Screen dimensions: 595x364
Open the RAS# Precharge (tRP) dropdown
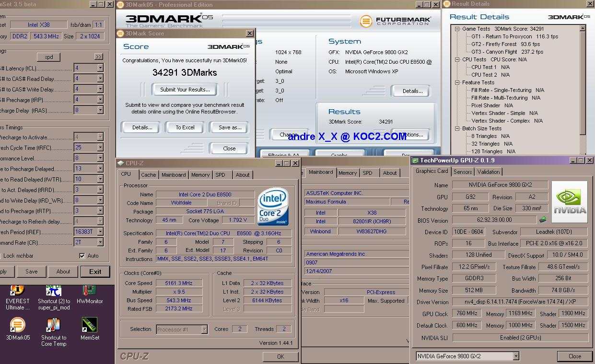100,100
